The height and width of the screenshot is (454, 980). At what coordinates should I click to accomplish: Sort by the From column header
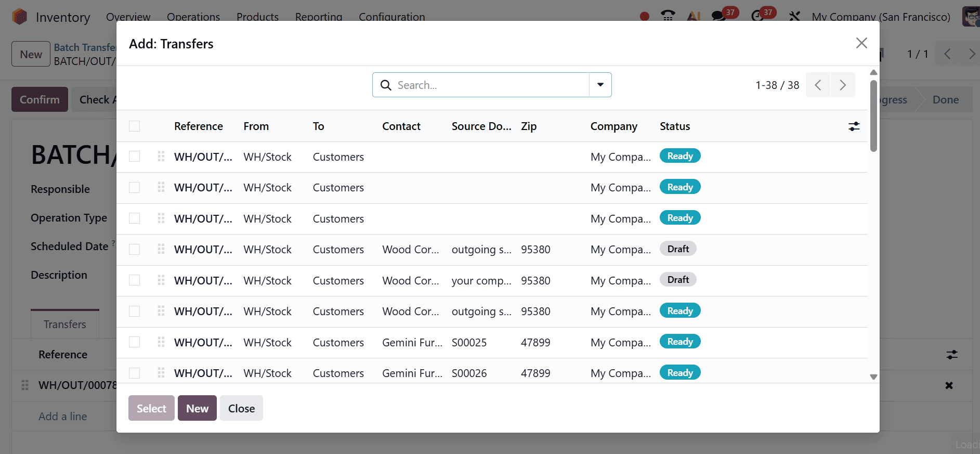[256, 126]
